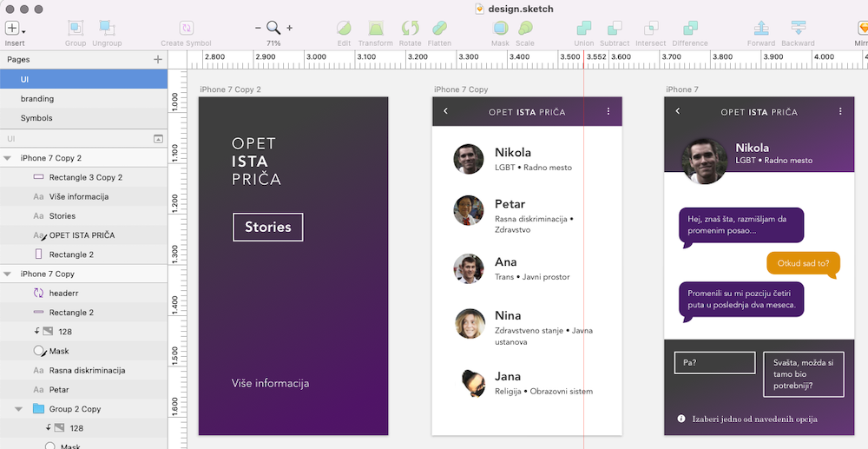Image resolution: width=868 pixels, height=449 pixels.
Task: Collapse the iPhone 7 Copy artboard
Action: point(7,274)
